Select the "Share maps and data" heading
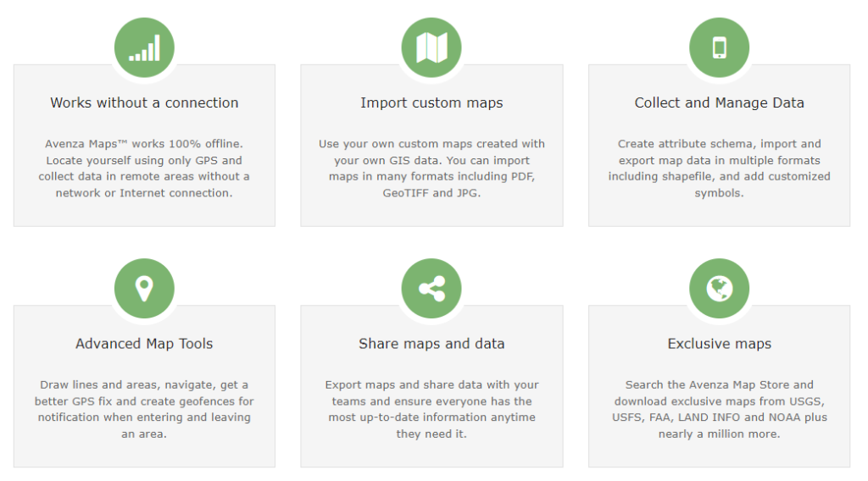Viewport: 868px width, 481px height. 431,344
